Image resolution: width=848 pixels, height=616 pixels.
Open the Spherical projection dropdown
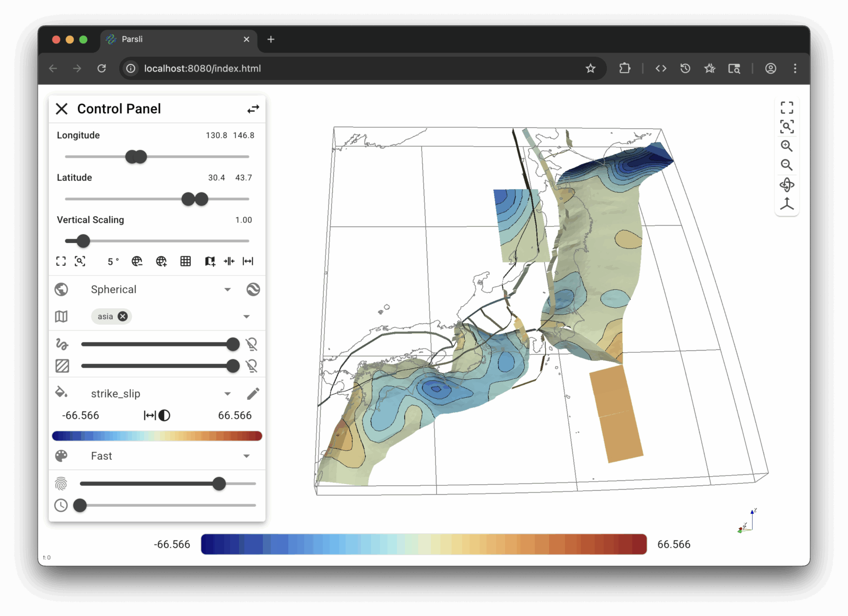228,289
